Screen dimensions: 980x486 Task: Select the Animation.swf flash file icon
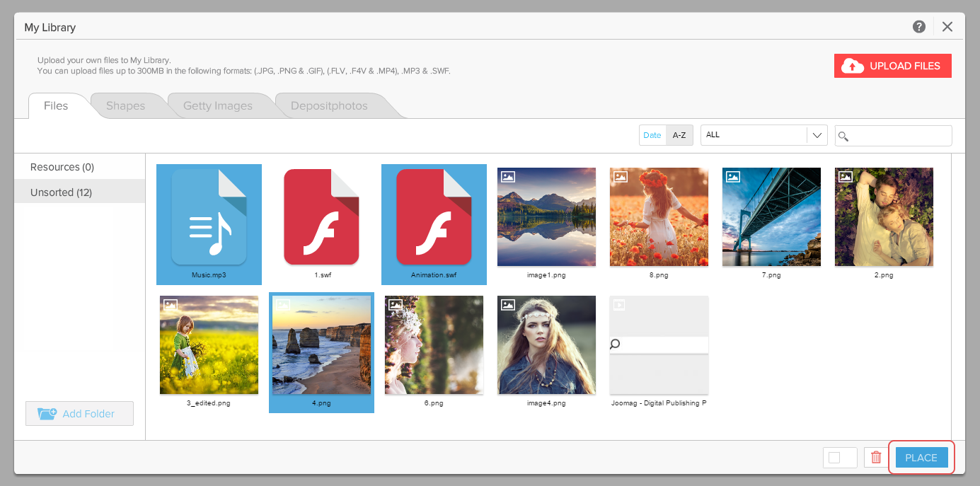click(434, 218)
